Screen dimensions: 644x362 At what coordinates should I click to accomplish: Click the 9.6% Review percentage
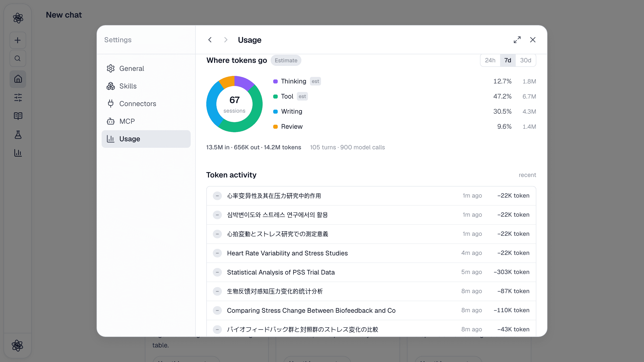pos(504,126)
